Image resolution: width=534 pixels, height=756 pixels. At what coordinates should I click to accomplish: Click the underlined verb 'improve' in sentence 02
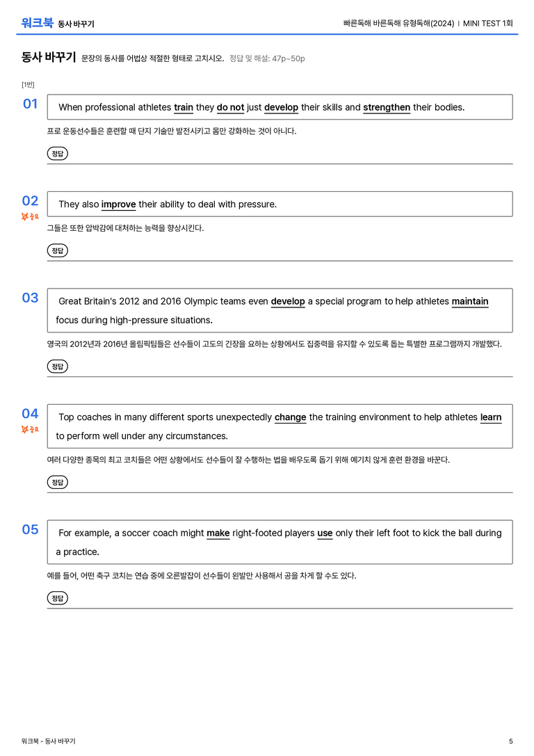(119, 204)
